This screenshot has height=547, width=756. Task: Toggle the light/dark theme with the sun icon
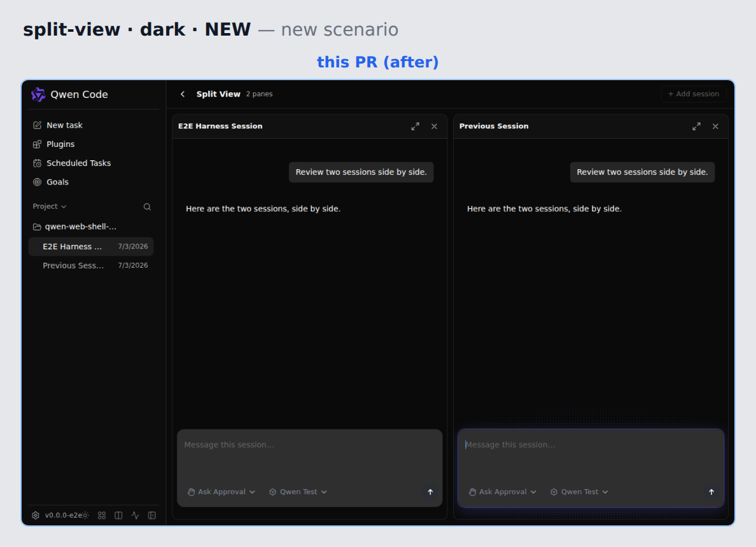(x=86, y=515)
